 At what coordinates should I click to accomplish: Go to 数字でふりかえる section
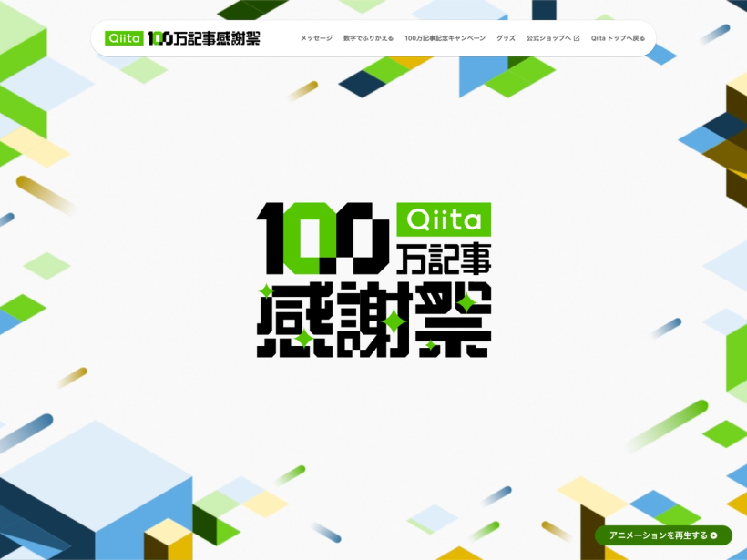[368, 38]
